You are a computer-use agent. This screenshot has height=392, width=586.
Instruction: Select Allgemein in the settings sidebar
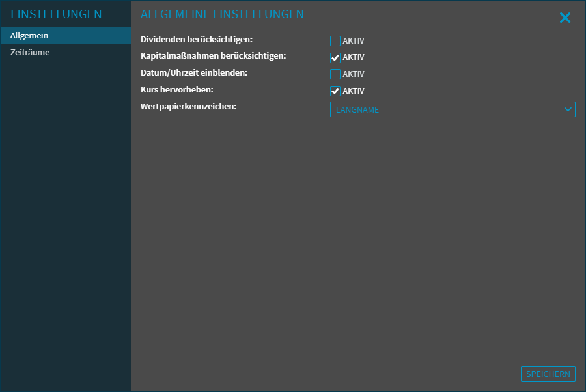[29, 35]
